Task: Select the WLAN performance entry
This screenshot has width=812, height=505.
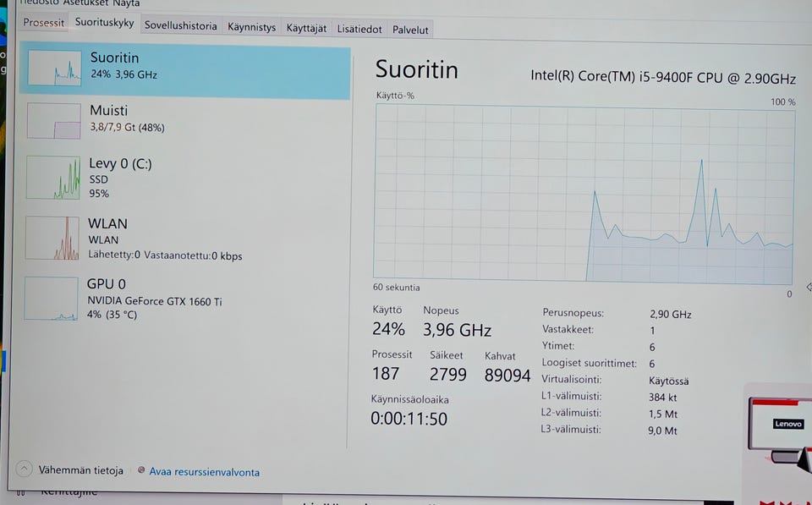Action: 185,239
